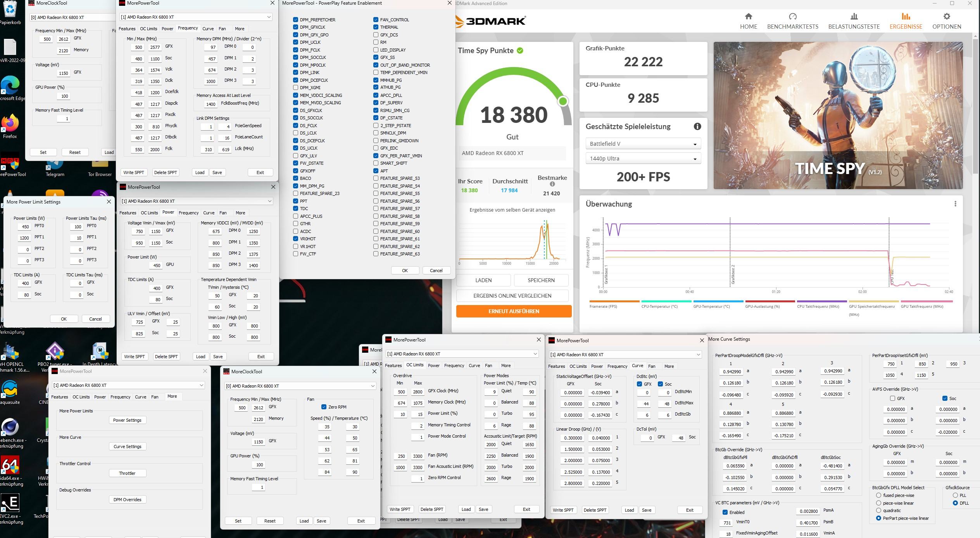Open the 3DMark HOME icon
Viewport: 980px width, 538px height.
coord(748,16)
